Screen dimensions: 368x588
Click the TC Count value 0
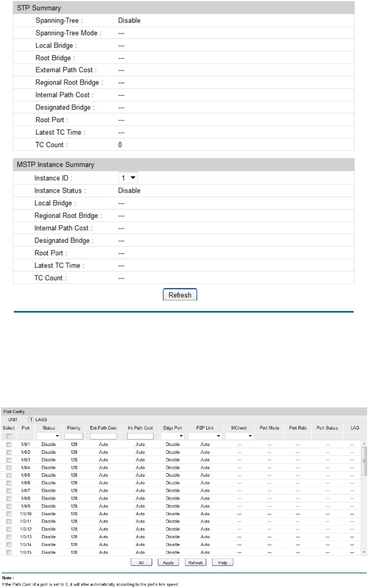[120, 145]
